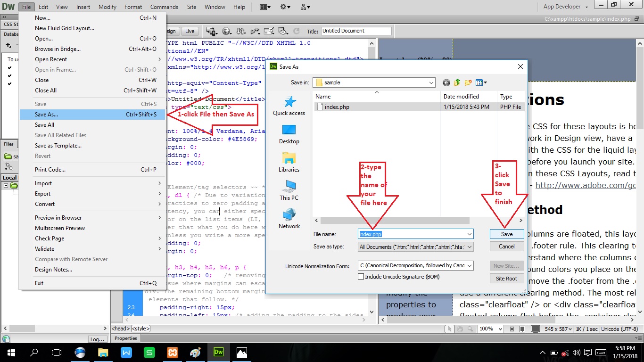Click the Multiscreen Preview devices icon
The width and height of the screenshot is (644, 362).
click(x=211, y=31)
